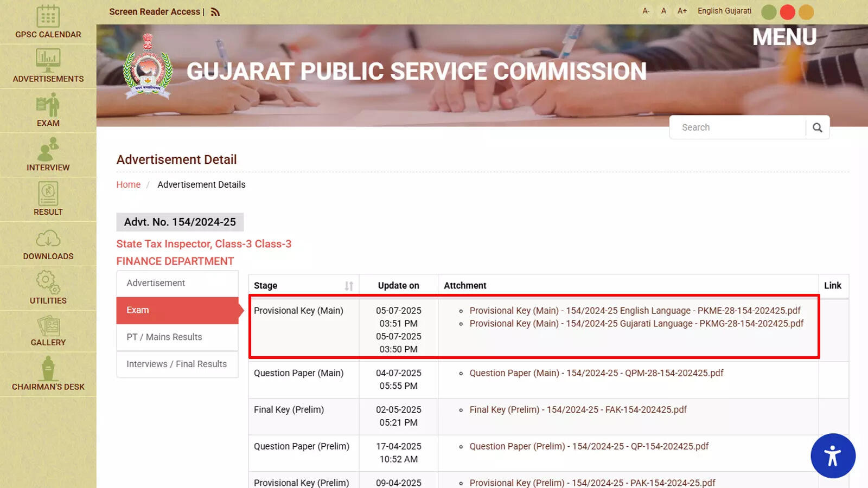Open the Gallery sidebar icon

click(x=48, y=325)
